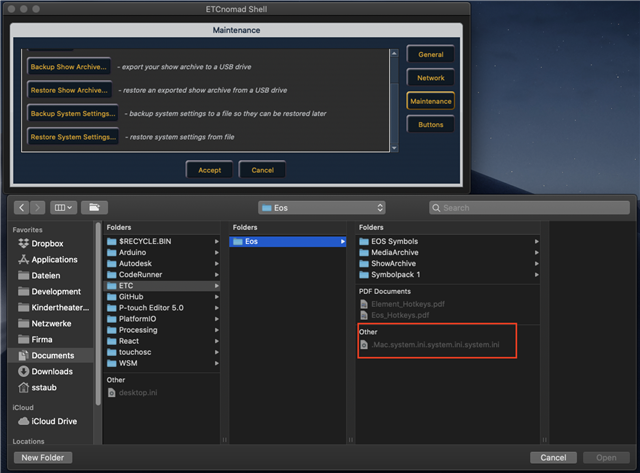Click Backup System Settings button

click(x=73, y=113)
